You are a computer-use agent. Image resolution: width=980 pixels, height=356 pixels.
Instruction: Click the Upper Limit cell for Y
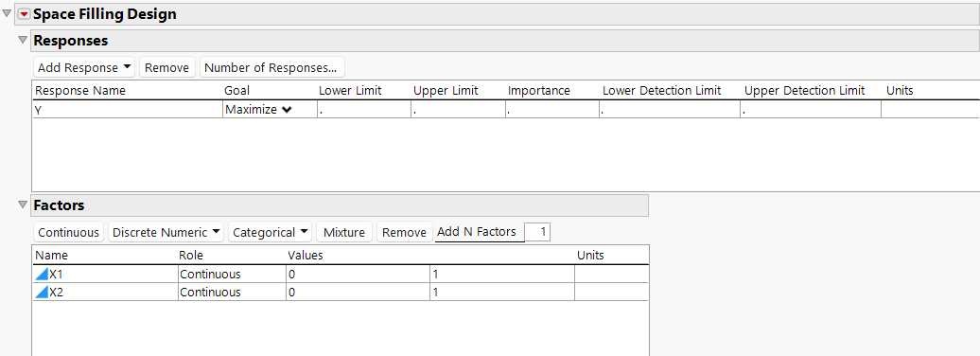point(458,110)
